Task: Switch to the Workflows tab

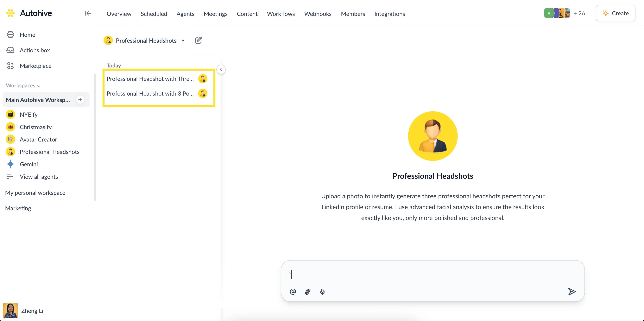Action: (x=281, y=14)
